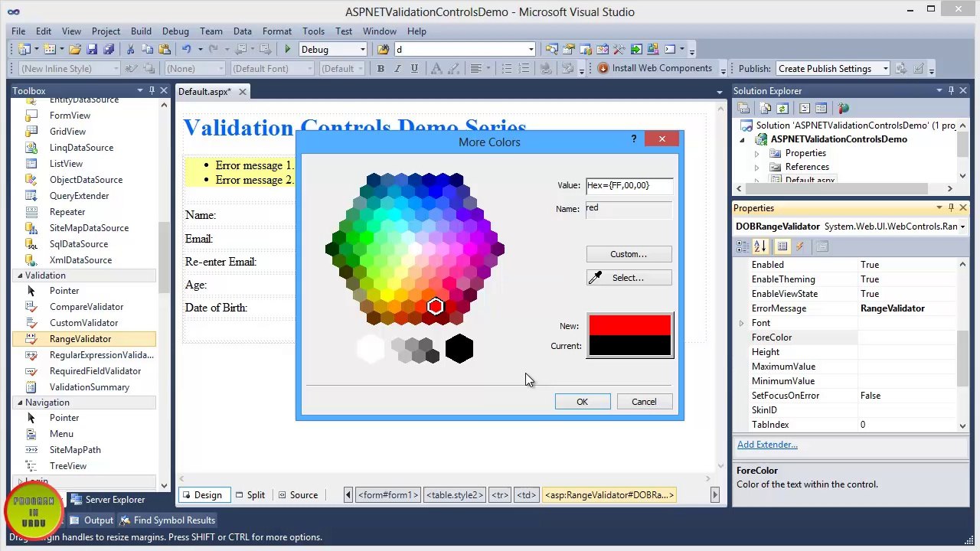Open the Project menu
The width and height of the screenshot is (980, 551).
(106, 31)
